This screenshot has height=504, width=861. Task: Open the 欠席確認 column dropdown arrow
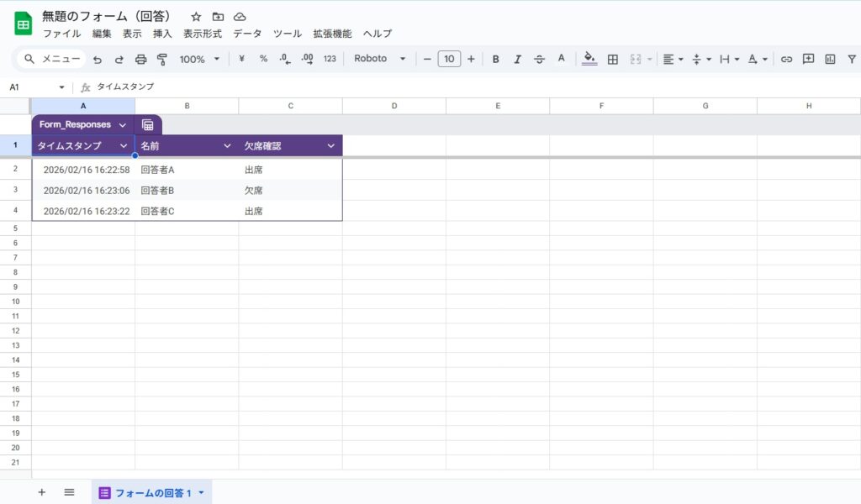click(x=330, y=146)
